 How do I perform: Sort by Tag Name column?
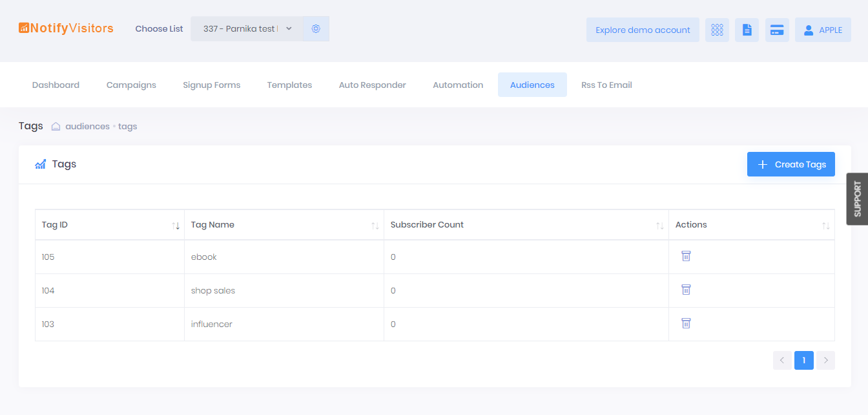click(284, 225)
